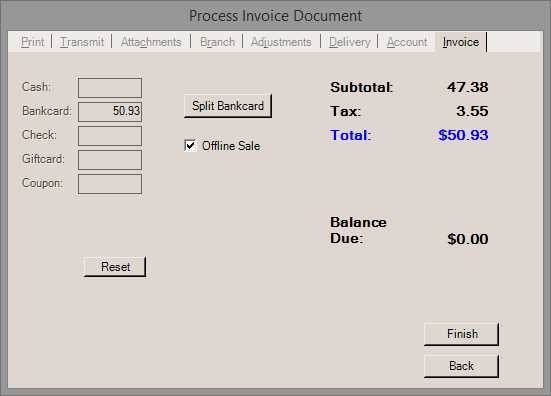Screen dimensions: 551x396
Task: Click the Cash label text
Action: click(36, 87)
